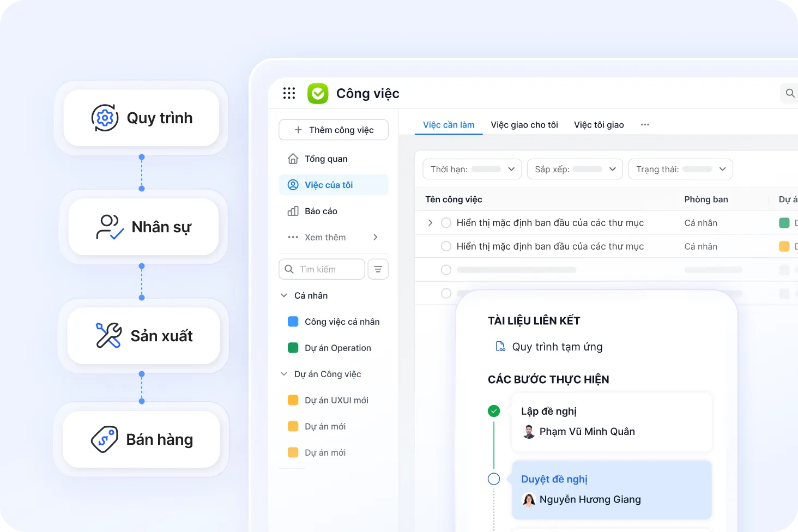Click the search magnifier in the top bar

(x=790, y=93)
